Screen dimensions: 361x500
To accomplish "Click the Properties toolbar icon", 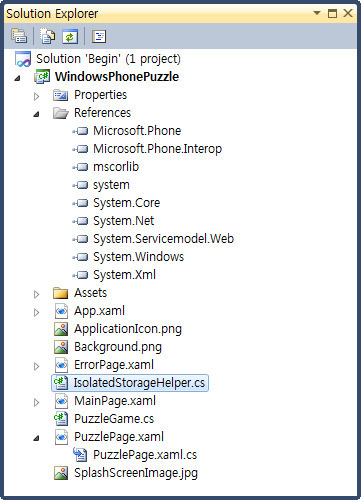I will coord(19,36).
